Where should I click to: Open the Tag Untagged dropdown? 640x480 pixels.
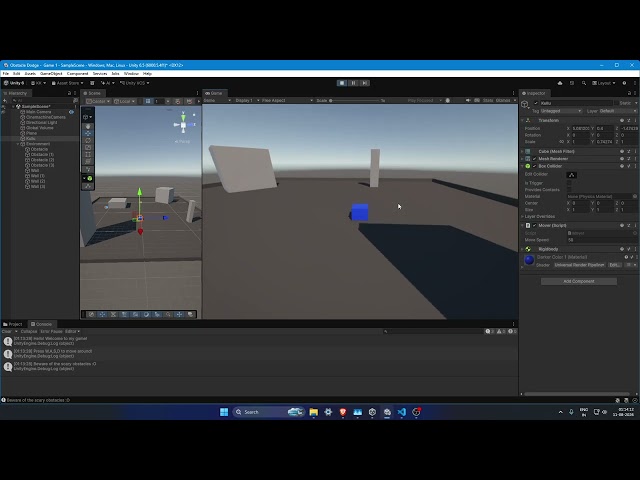tap(561, 111)
